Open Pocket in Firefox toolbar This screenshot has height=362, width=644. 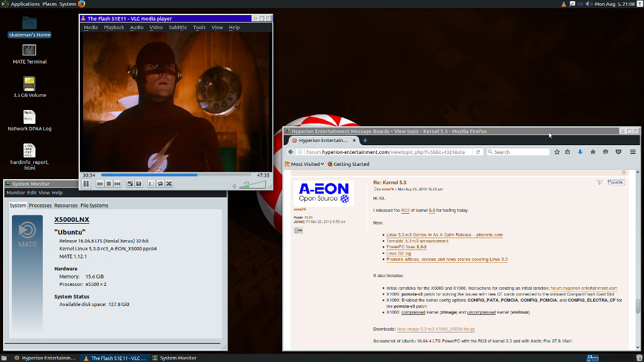pyautogui.click(x=619, y=152)
